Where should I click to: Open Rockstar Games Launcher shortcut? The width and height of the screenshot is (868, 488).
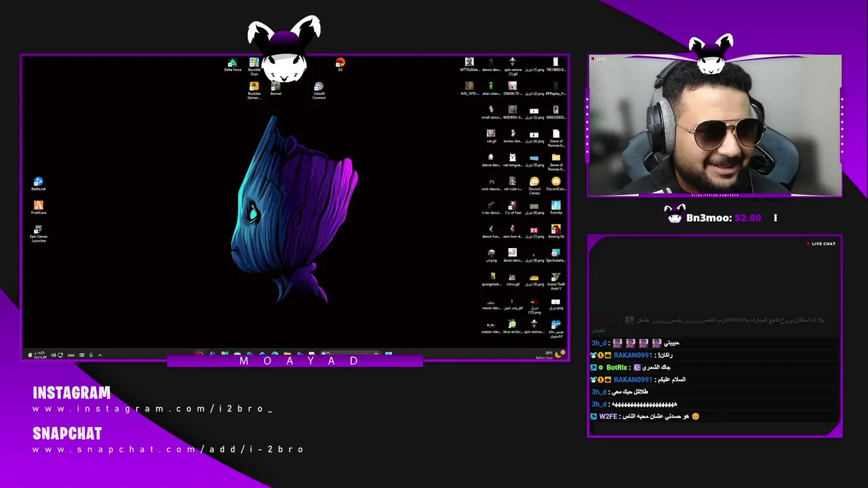(x=254, y=91)
